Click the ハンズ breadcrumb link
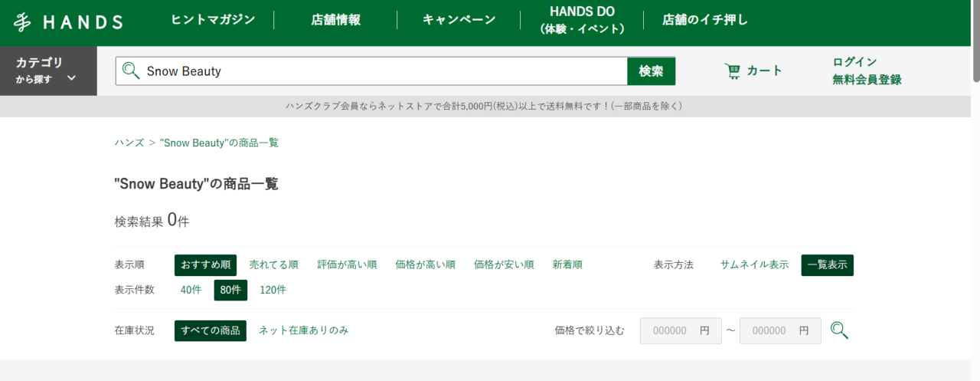This screenshot has width=980, height=381. [129, 143]
